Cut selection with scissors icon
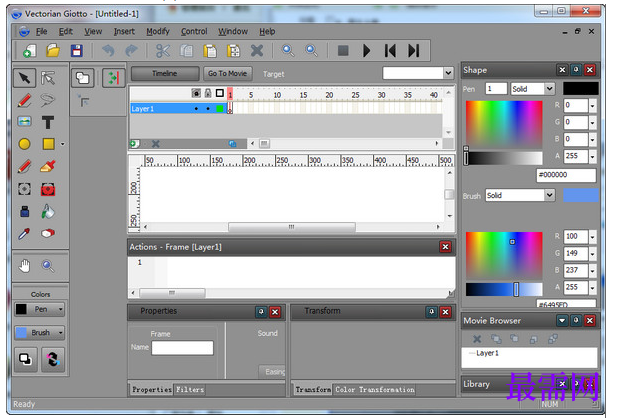The height and width of the screenshot is (418, 618). point(163,51)
